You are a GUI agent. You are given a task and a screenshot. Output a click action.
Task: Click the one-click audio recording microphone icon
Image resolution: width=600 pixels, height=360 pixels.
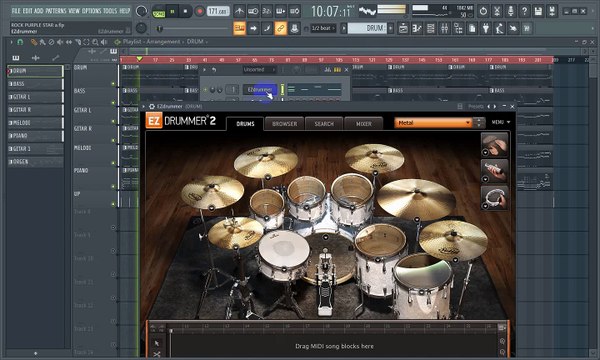[511, 11]
